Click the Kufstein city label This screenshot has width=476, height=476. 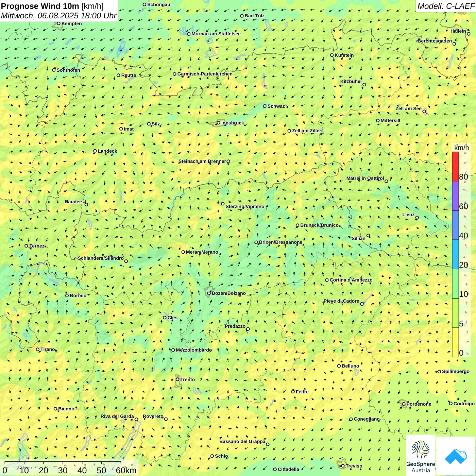(344, 55)
